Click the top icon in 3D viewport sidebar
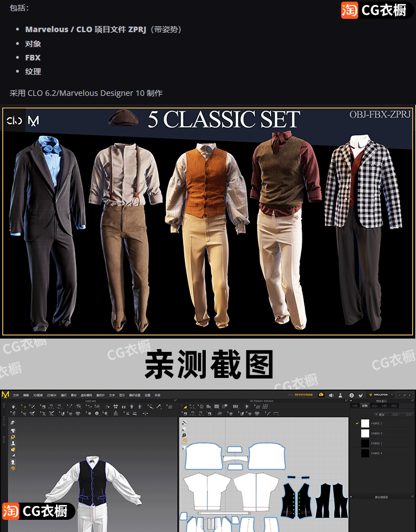 13,423
